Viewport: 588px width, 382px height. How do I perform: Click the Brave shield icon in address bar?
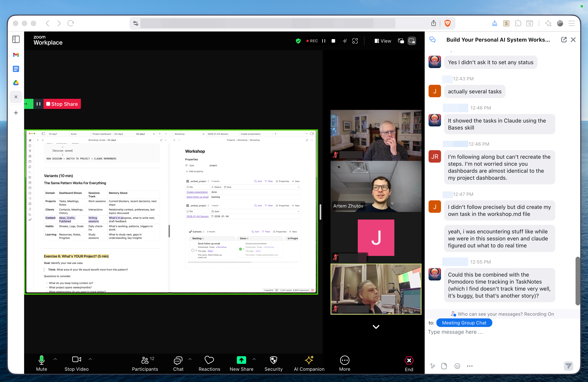(x=447, y=23)
